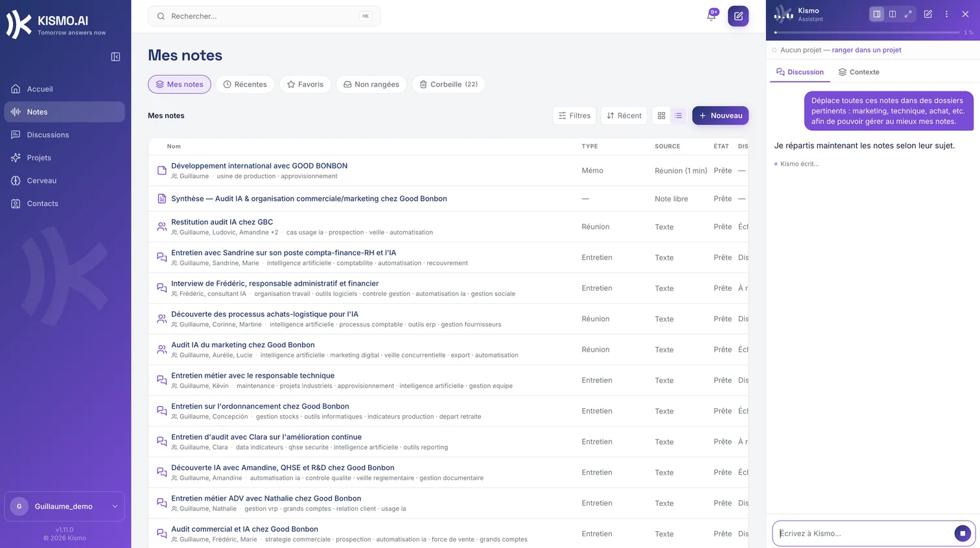Open Découverte IA avec Amandine note
This screenshot has width=980, height=548.
point(283,468)
